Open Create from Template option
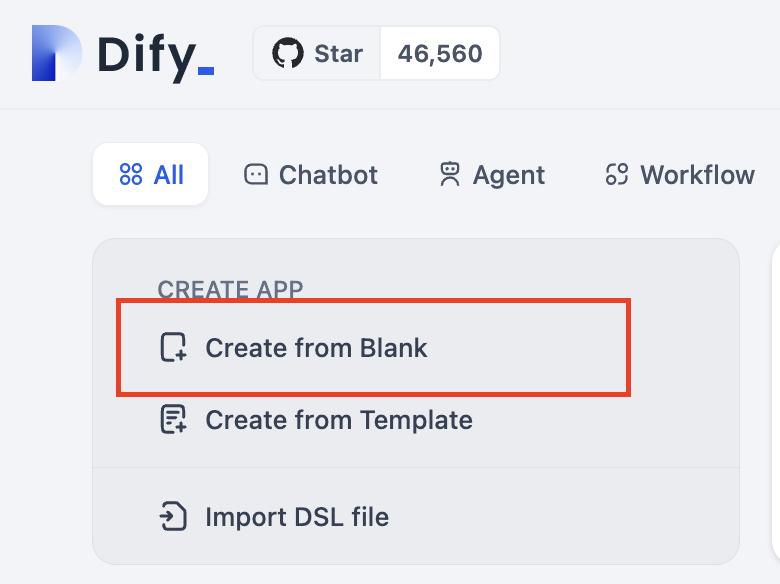The image size is (780, 584). click(338, 419)
